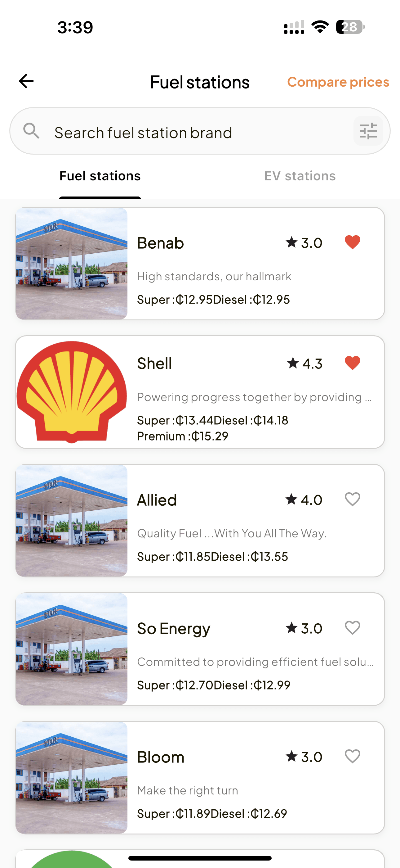Remove Shell from favorites
The height and width of the screenshot is (868, 400).
click(352, 363)
